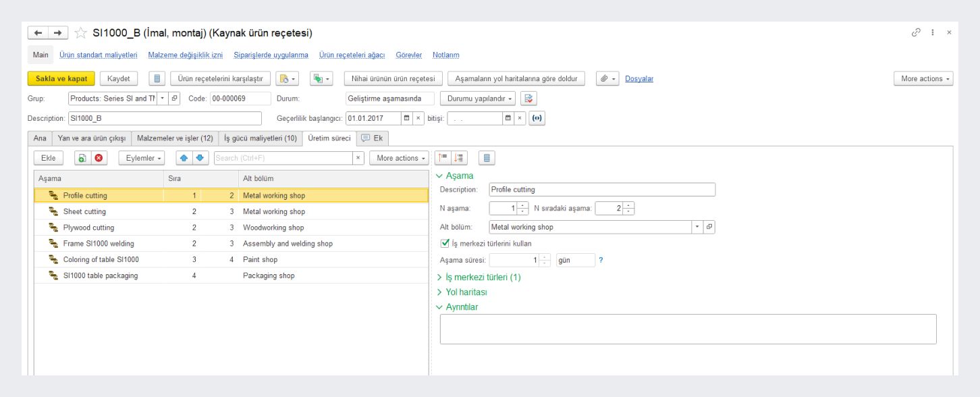Click the red delete stage icon
Screen dimensions: 980x397
(x=99, y=158)
